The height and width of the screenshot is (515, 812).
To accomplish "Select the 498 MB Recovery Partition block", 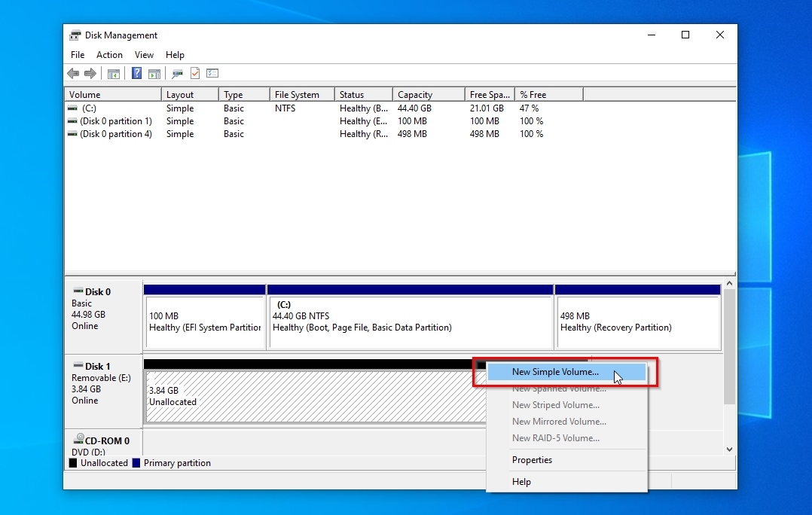I will (637, 317).
